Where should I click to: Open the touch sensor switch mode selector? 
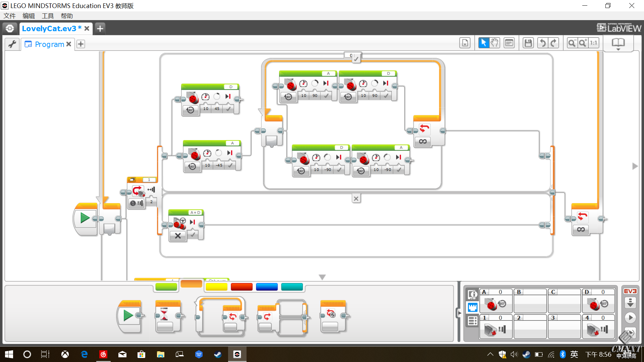(x=137, y=203)
